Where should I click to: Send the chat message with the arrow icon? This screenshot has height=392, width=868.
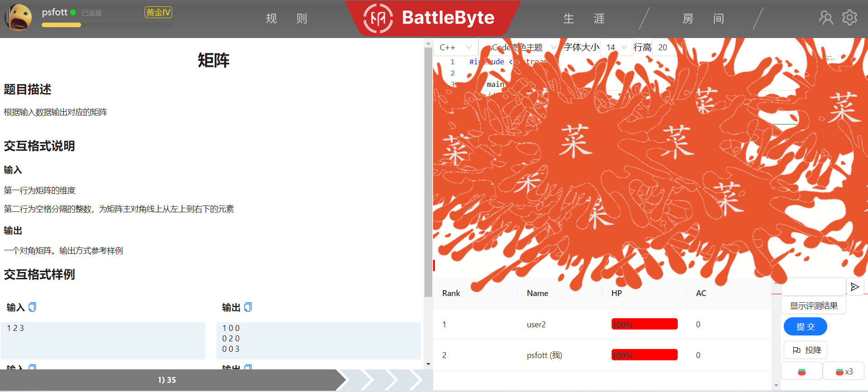(x=855, y=287)
